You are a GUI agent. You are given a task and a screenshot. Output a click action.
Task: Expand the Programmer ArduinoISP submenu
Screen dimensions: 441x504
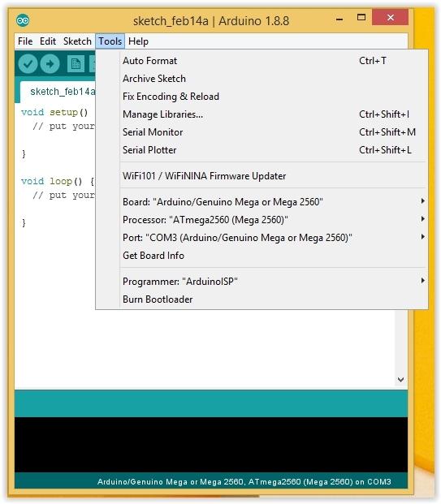(262, 282)
